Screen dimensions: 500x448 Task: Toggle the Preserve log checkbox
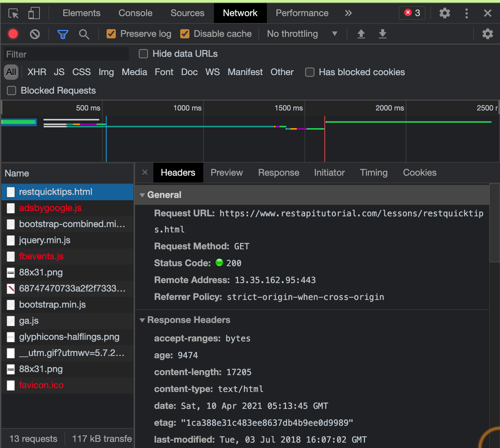click(x=111, y=34)
